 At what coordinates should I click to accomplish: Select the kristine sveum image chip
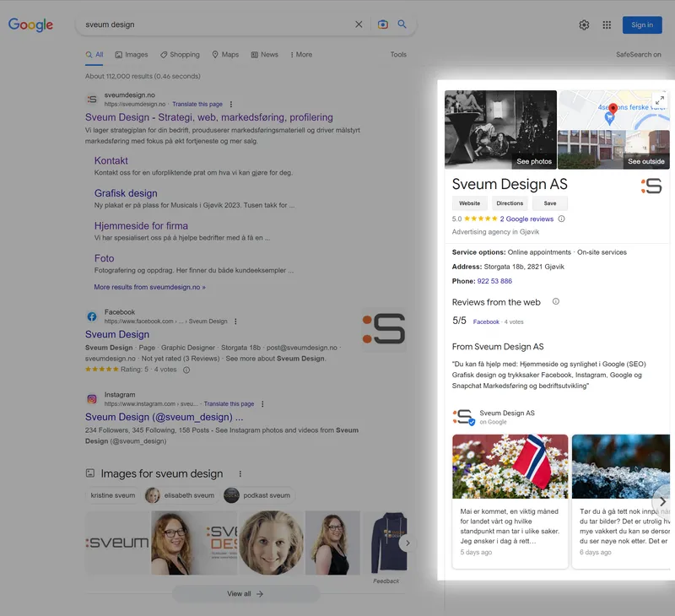pos(113,495)
